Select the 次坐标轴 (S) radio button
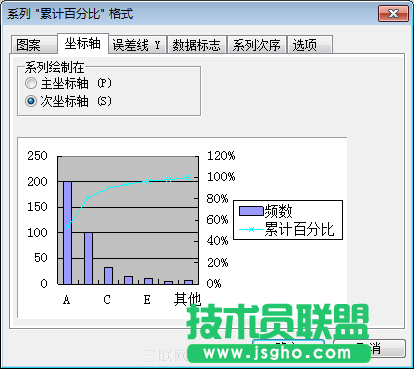Viewport: 414px width, 369px height. click(31, 101)
